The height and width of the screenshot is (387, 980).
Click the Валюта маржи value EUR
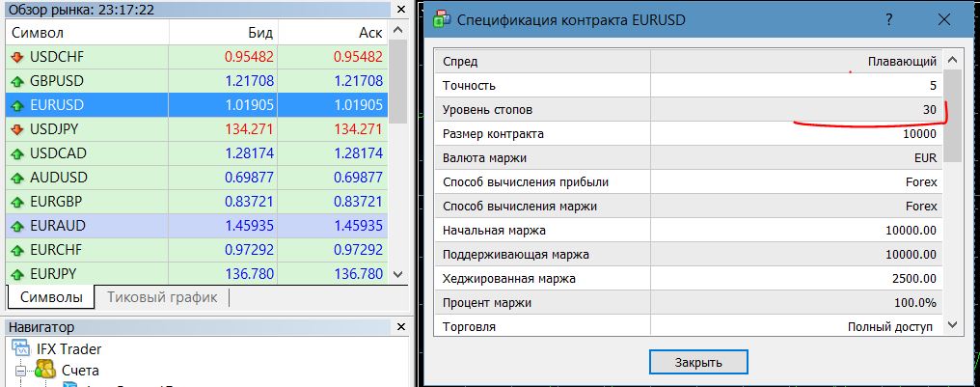pyautogui.click(x=926, y=158)
